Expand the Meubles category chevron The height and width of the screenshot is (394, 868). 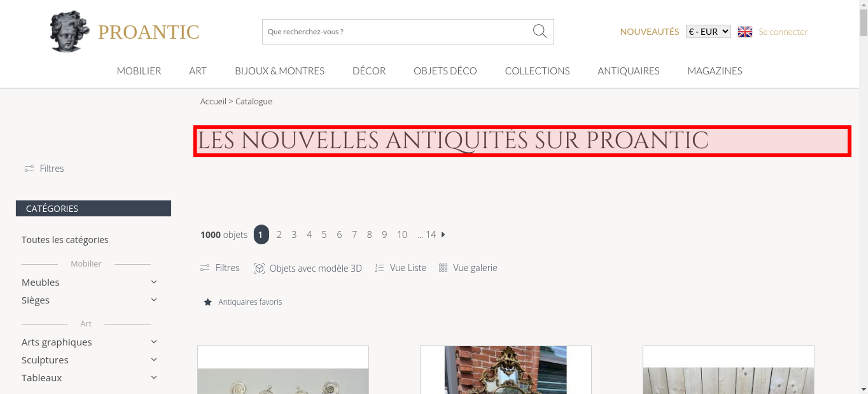click(154, 282)
